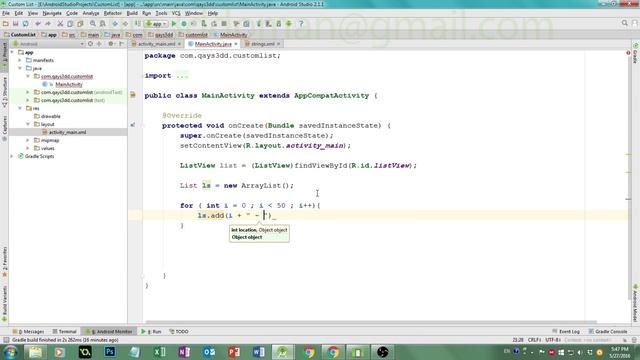Click the Cut scissors icon
The image size is (640, 360).
tap(60, 24)
